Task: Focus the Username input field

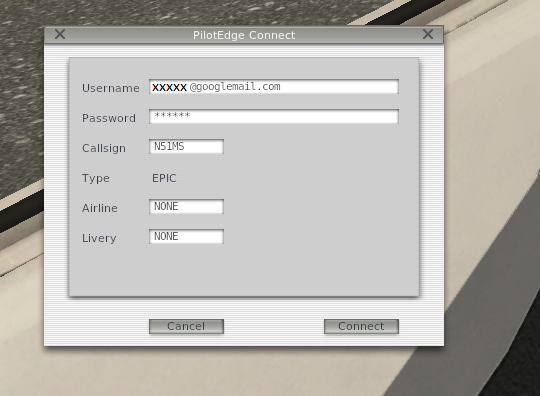Action: click(274, 87)
